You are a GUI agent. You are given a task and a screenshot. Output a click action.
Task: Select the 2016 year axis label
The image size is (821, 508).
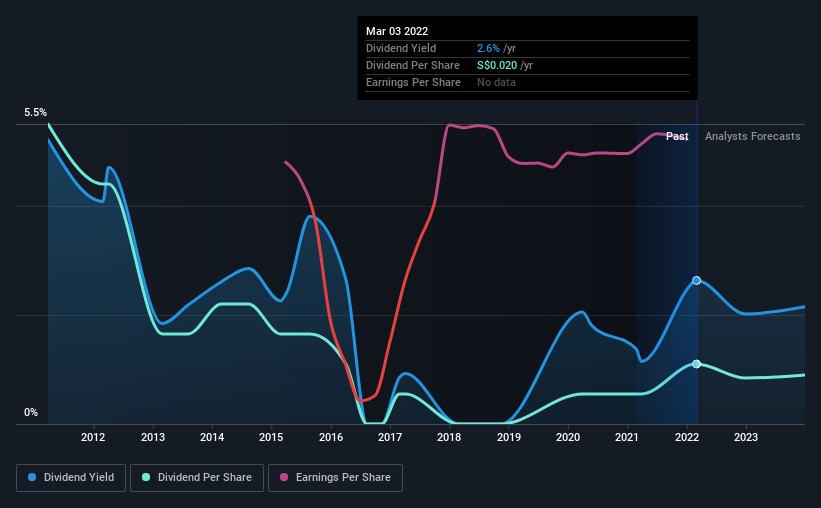tap(331, 437)
